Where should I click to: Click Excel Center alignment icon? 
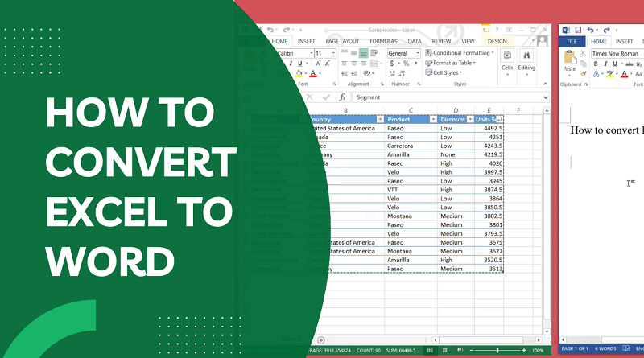tap(354, 64)
